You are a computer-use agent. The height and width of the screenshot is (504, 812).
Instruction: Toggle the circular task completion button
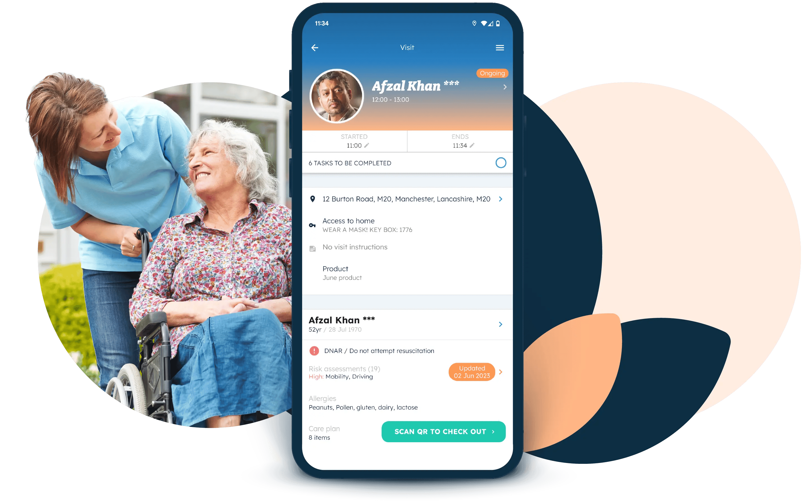[x=501, y=163]
